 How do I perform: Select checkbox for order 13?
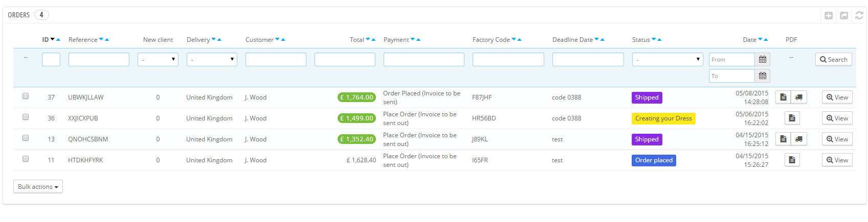click(26, 138)
